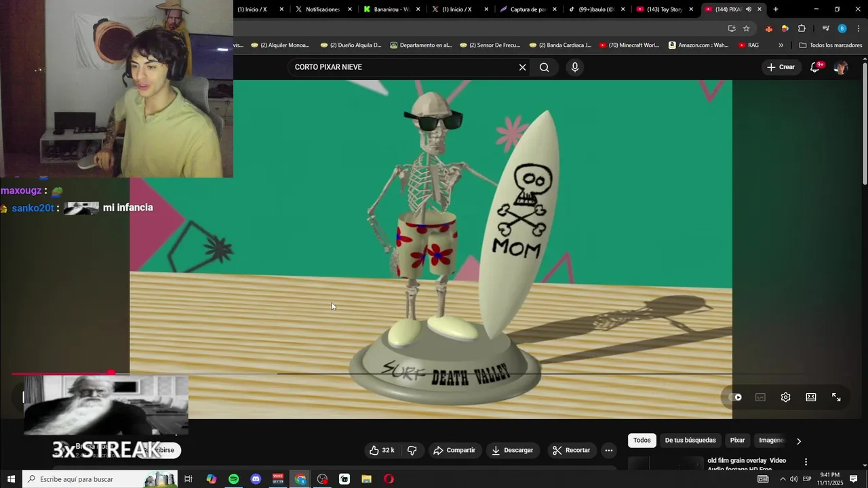Open the Amazon.com bookmark

click(698, 45)
